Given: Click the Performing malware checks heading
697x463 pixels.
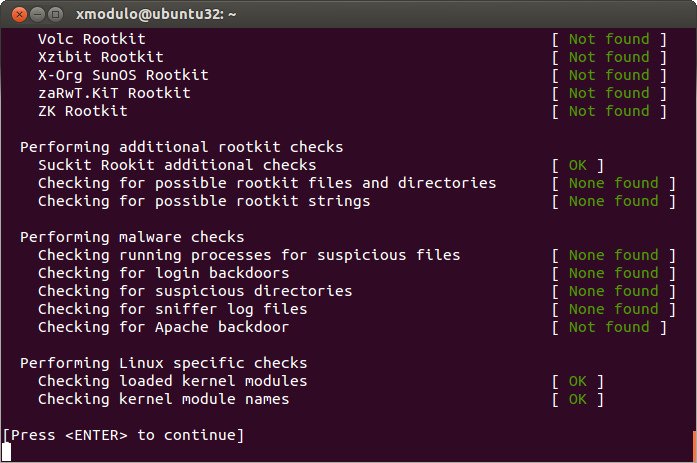Looking at the screenshot, I should click(x=131, y=237).
